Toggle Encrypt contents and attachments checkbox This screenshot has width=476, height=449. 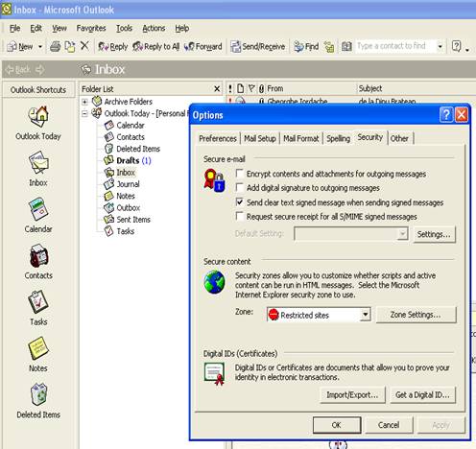tap(239, 174)
